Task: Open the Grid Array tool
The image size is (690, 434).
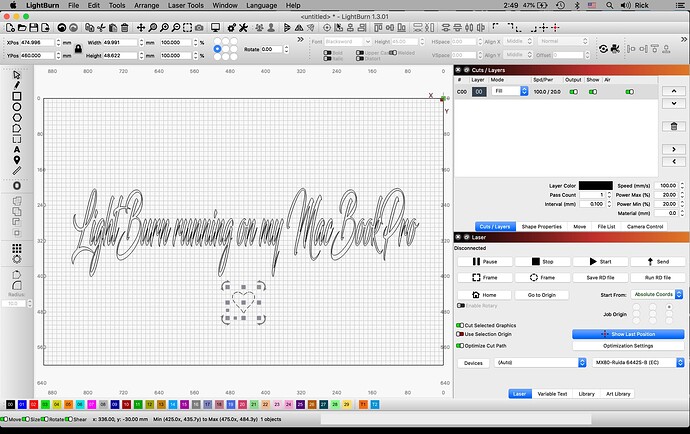Action: (17, 248)
